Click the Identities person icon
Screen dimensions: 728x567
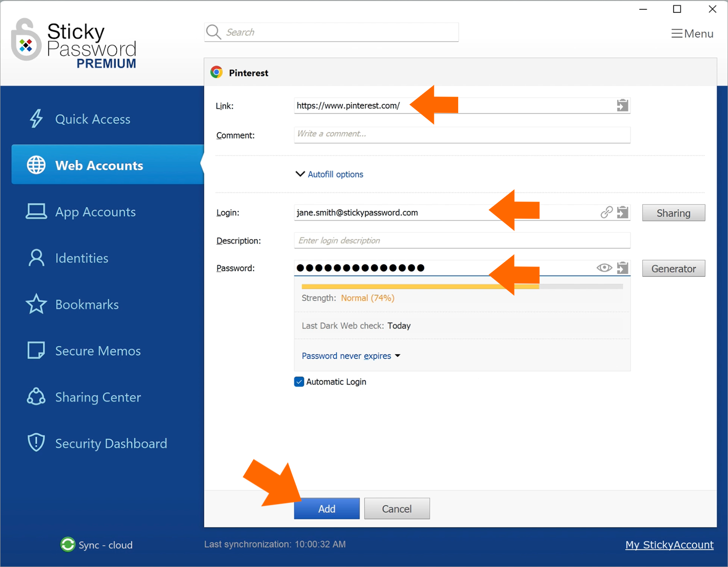(x=36, y=258)
